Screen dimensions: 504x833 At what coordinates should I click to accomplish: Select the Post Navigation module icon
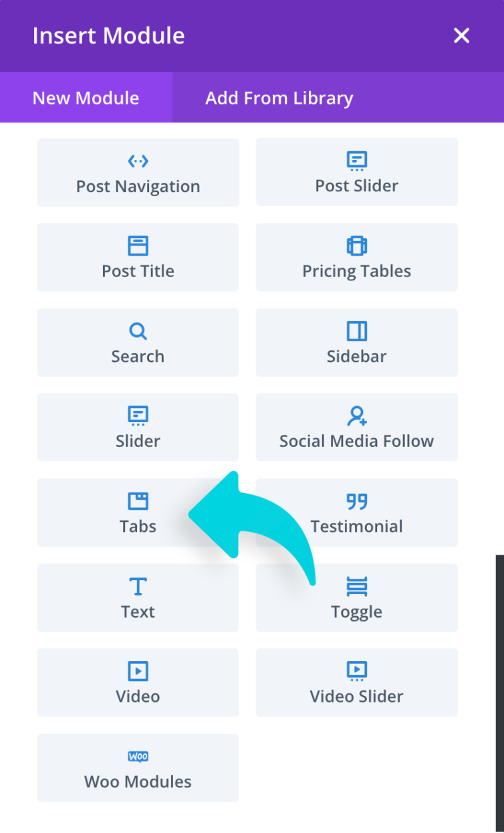(x=138, y=161)
